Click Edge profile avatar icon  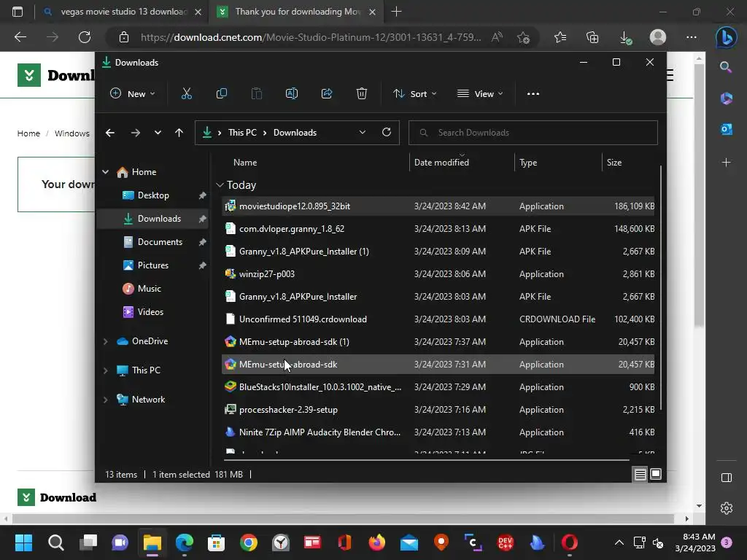click(x=658, y=37)
